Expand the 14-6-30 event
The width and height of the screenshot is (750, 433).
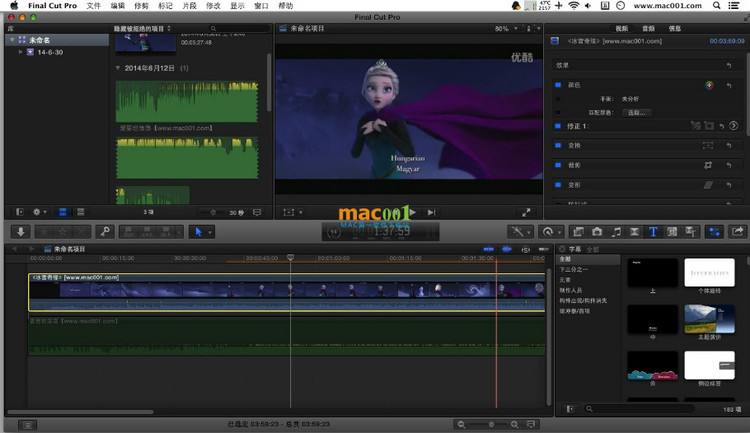pos(20,52)
